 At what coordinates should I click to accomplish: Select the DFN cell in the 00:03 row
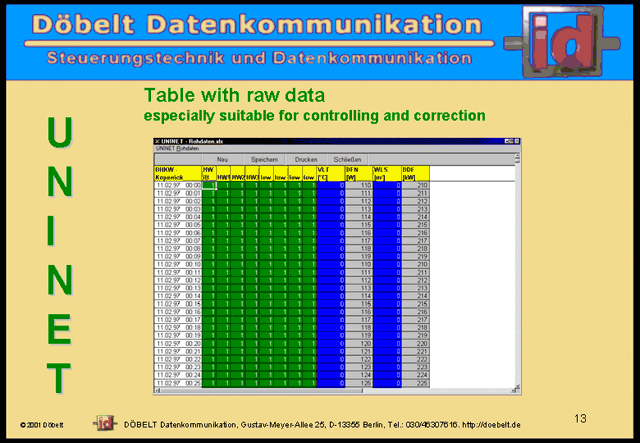[359, 209]
